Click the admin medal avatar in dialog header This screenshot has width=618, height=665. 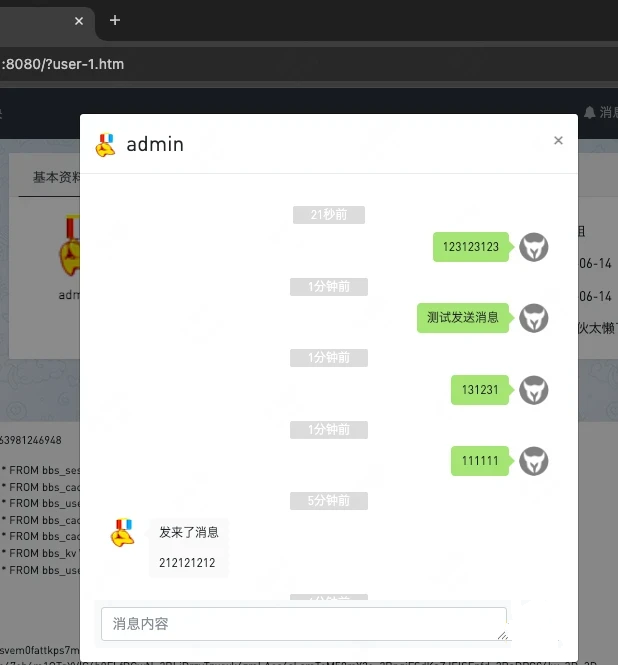point(106,145)
